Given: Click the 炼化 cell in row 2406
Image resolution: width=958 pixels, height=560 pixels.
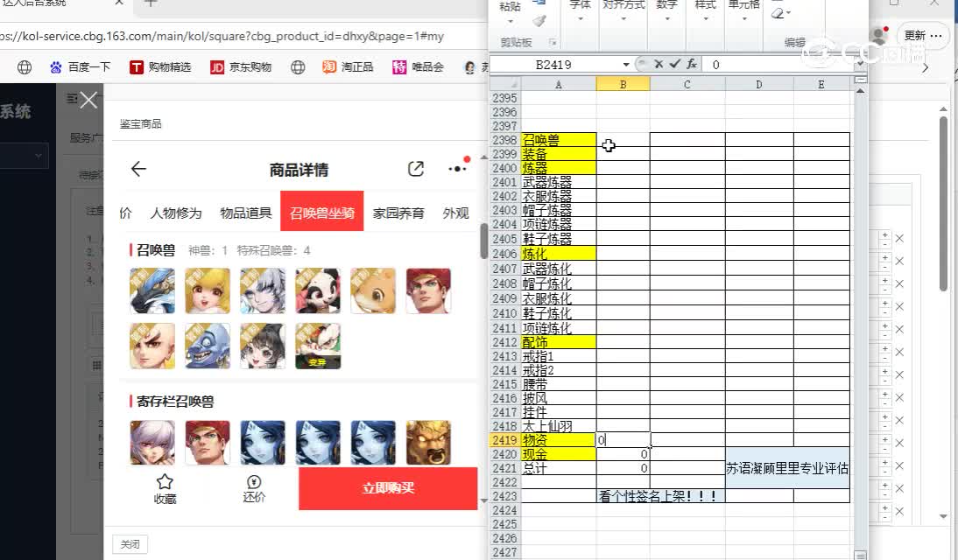Looking at the screenshot, I should [559, 254].
